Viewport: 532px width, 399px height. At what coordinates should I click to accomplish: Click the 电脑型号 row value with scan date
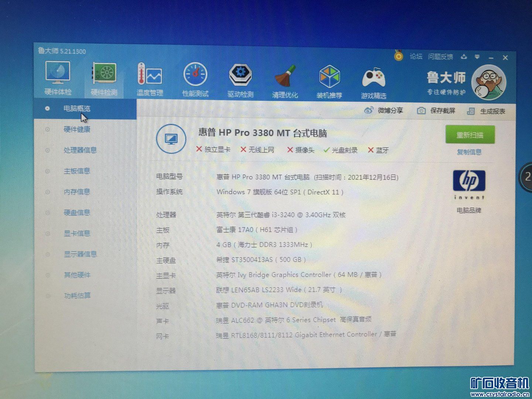tap(307, 177)
